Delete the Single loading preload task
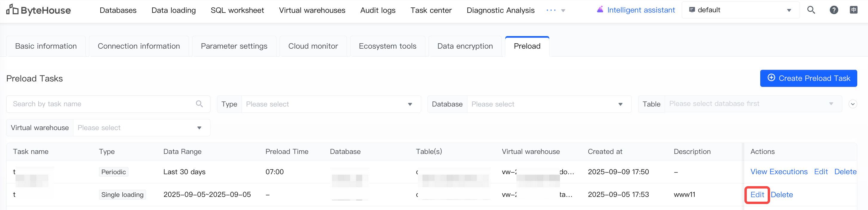868x210 pixels. coord(782,195)
